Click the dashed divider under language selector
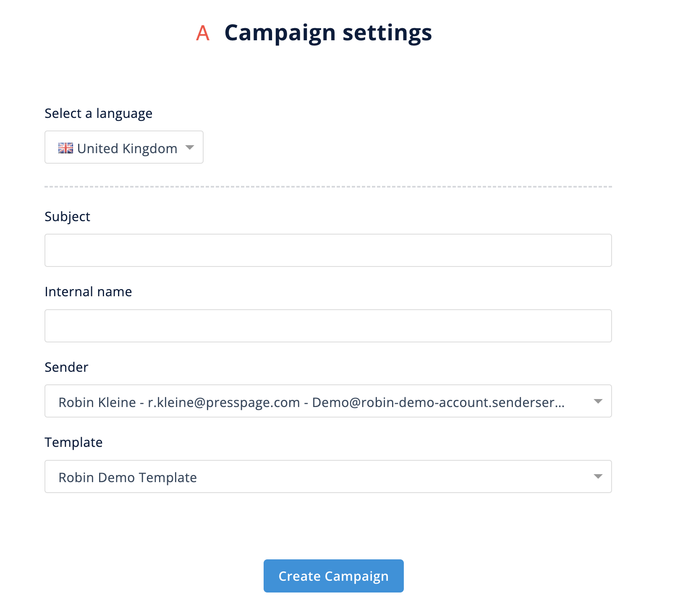Screen dimensions: 675x616 pos(328,187)
